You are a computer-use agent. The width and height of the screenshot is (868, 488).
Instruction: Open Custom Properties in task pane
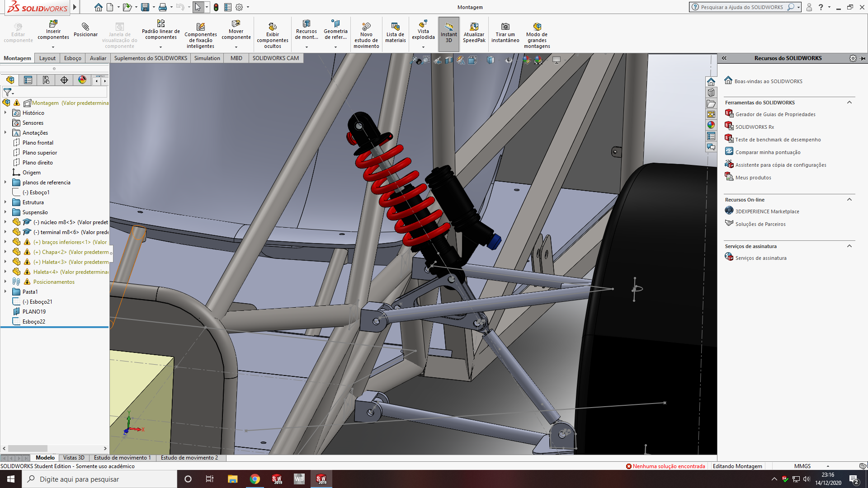coord(711,136)
